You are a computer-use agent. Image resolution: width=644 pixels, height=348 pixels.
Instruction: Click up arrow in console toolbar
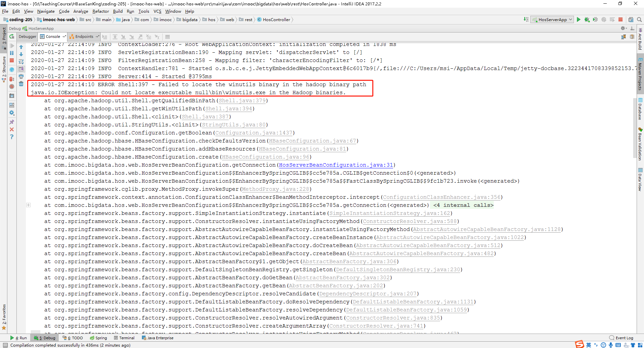click(x=21, y=47)
